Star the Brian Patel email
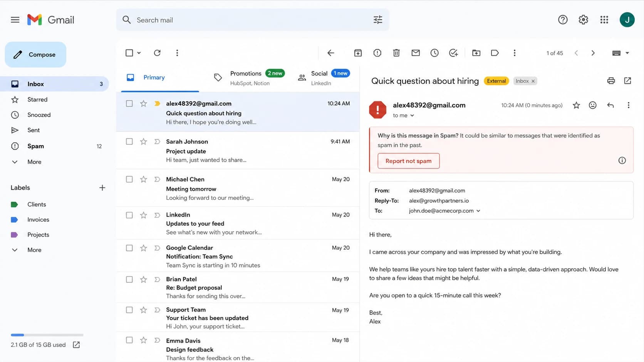The width and height of the screenshot is (644, 362). (143, 279)
